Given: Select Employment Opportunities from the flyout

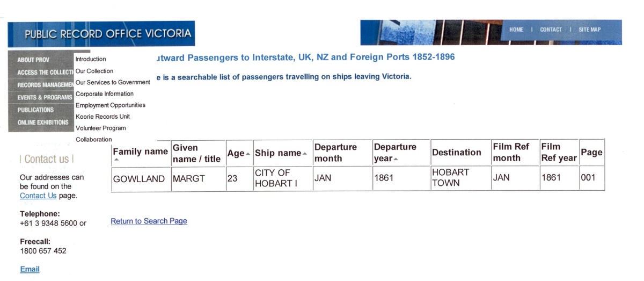Looking at the screenshot, I should pyautogui.click(x=111, y=105).
